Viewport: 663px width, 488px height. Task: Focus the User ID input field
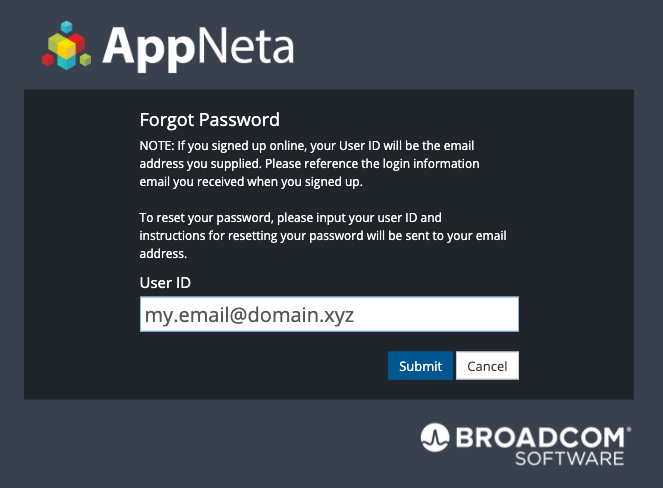tap(329, 314)
